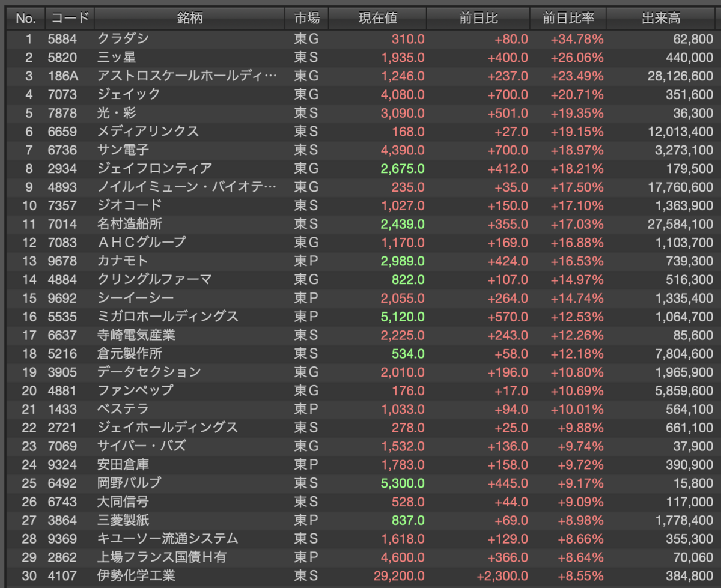721x588 pixels.
Task: Select the ファンペップ row name
Action: pyautogui.click(x=135, y=390)
